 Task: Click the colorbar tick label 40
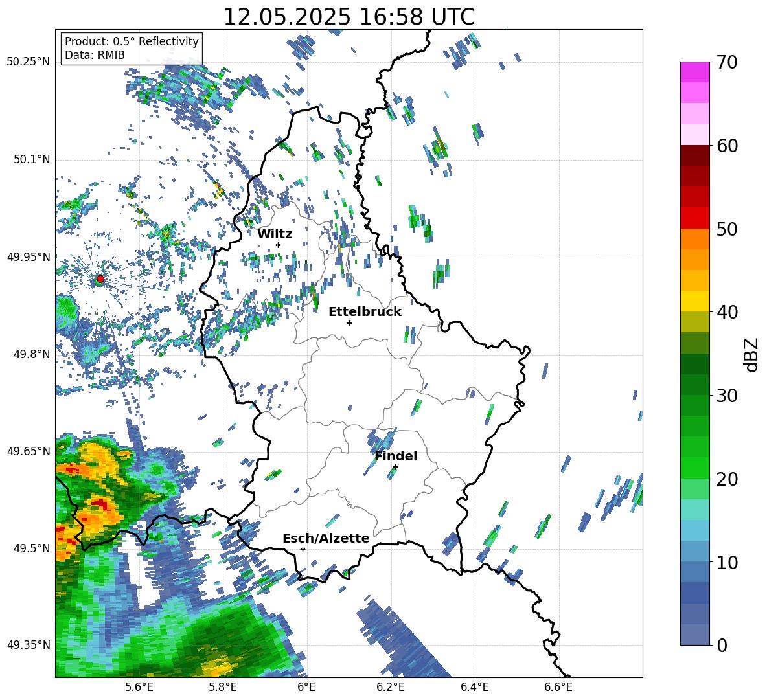click(x=727, y=312)
